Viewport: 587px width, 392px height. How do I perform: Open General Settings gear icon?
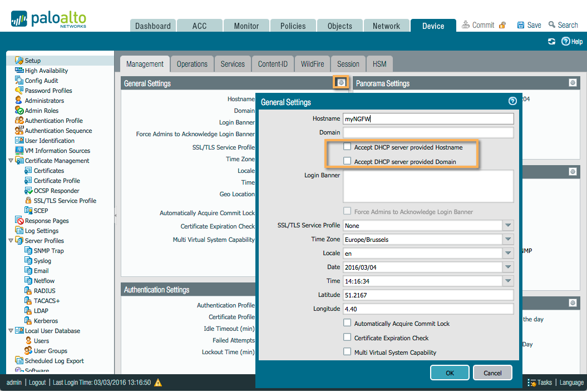click(341, 82)
